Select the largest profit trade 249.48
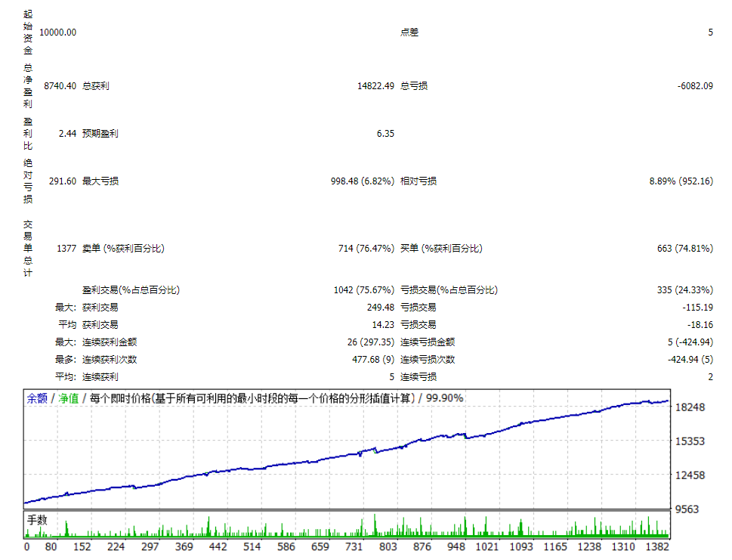Image resolution: width=732 pixels, height=560 pixels. click(380, 308)
